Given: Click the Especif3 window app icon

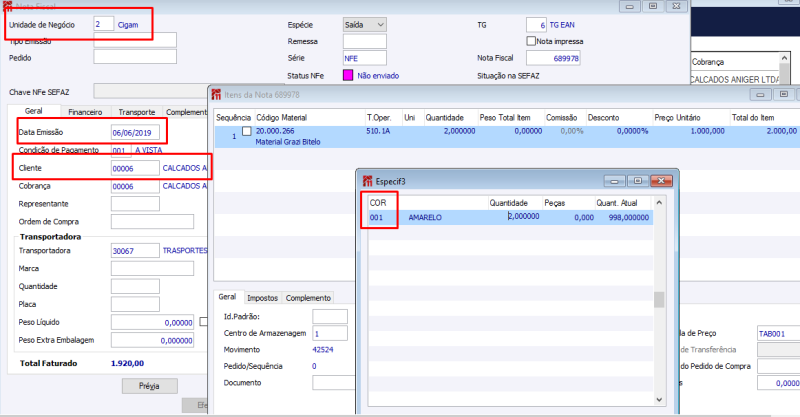Looking at the screenshot, I should click(367, 181).
